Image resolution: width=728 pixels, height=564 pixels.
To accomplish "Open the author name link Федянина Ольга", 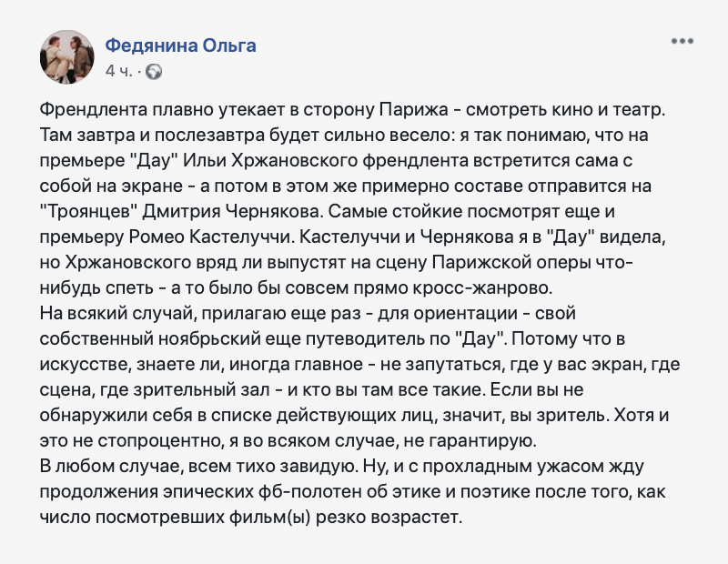I will pos(180,45).
